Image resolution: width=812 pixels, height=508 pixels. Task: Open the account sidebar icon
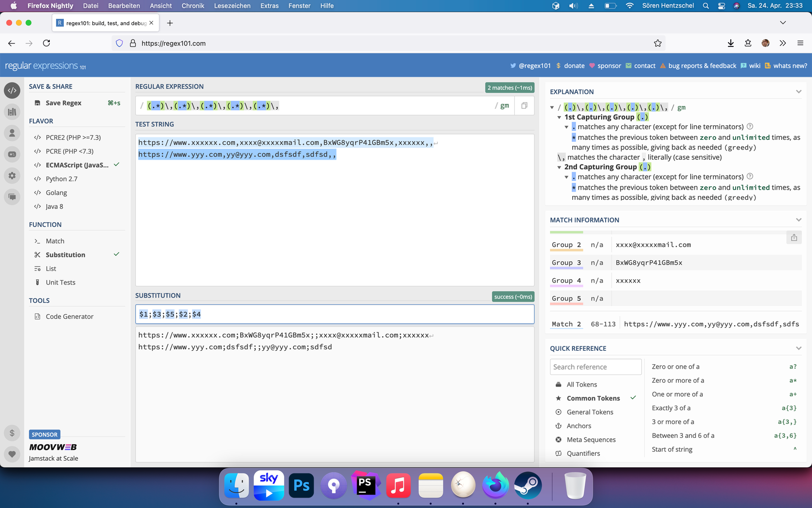[12, 133]
